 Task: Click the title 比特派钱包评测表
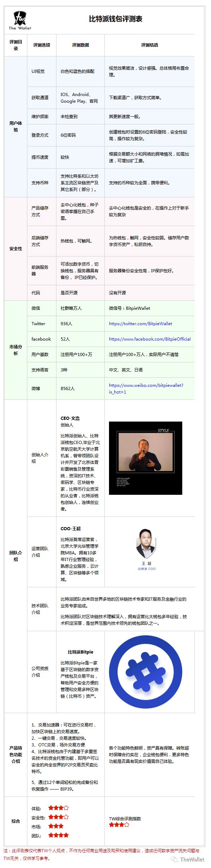[116, 19]
